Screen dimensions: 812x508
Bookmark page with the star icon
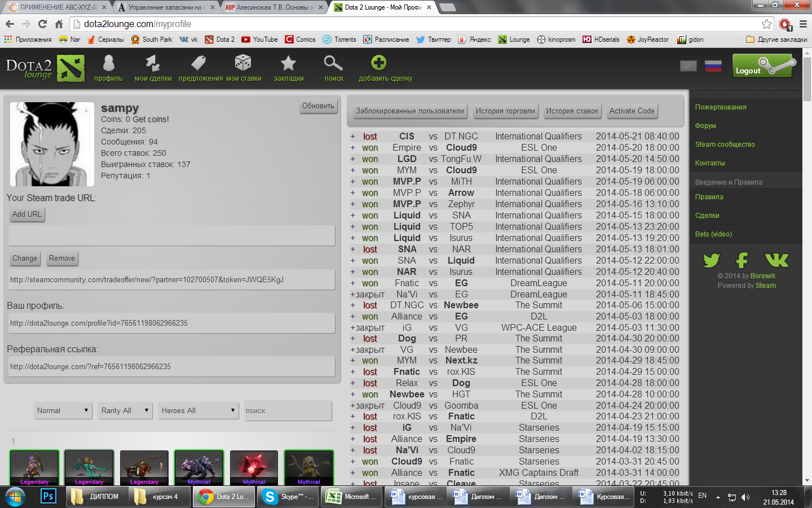766,24
